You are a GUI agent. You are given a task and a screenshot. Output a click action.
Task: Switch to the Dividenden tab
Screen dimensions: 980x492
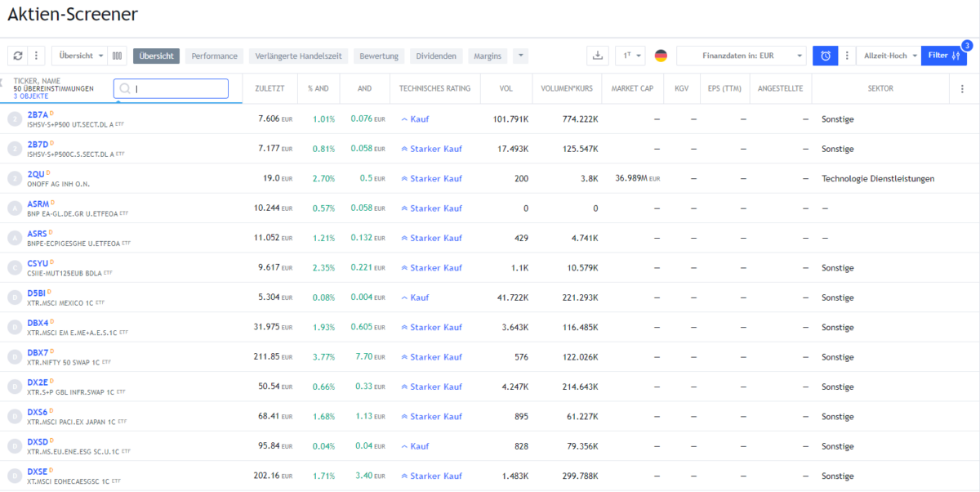436,56
